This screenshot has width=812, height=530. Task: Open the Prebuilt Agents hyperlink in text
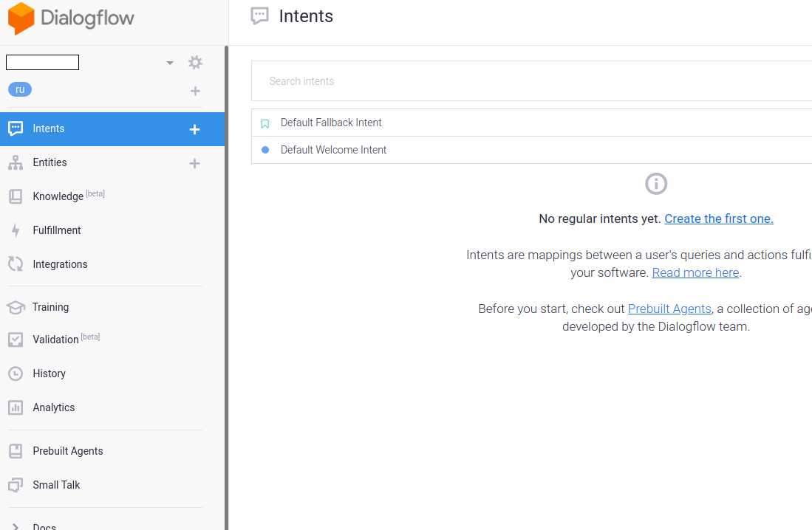click(669, 309)
